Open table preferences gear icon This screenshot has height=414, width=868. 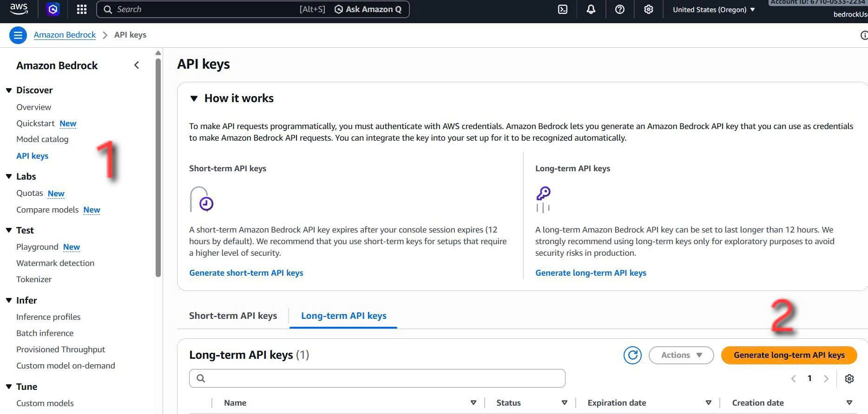849,379
